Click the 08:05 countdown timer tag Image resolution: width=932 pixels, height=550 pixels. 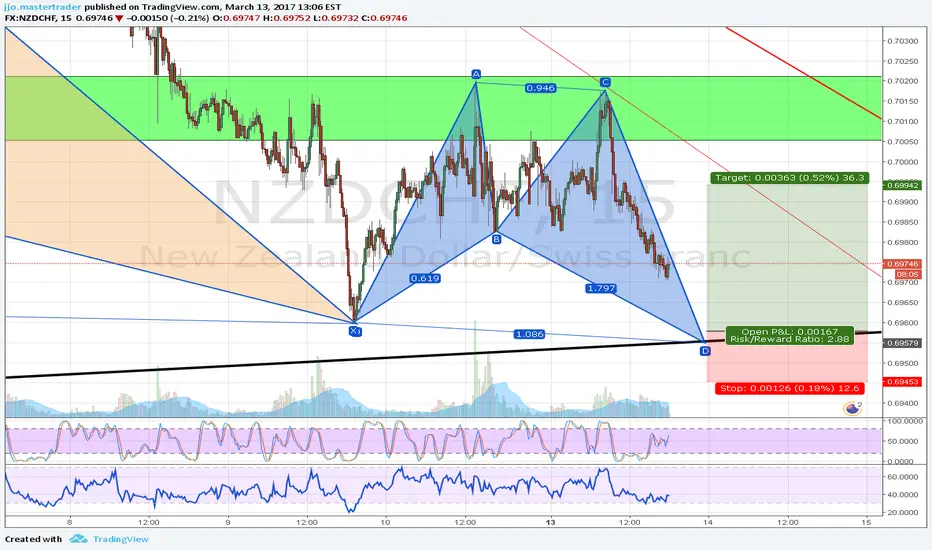point(908,275)
